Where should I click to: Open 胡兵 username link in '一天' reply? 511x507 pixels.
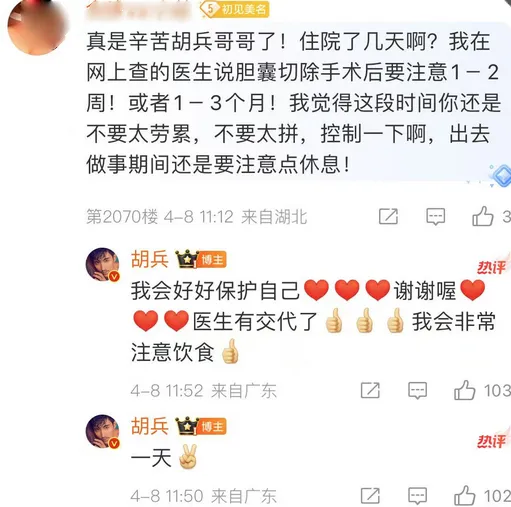click(x=150, y=426)
